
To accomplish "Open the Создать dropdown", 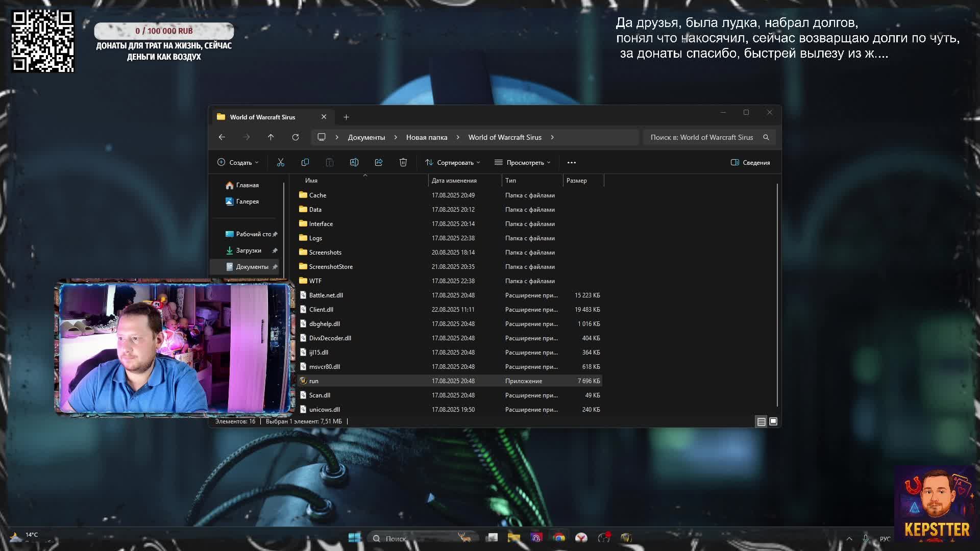I will (x=238, y=162).
